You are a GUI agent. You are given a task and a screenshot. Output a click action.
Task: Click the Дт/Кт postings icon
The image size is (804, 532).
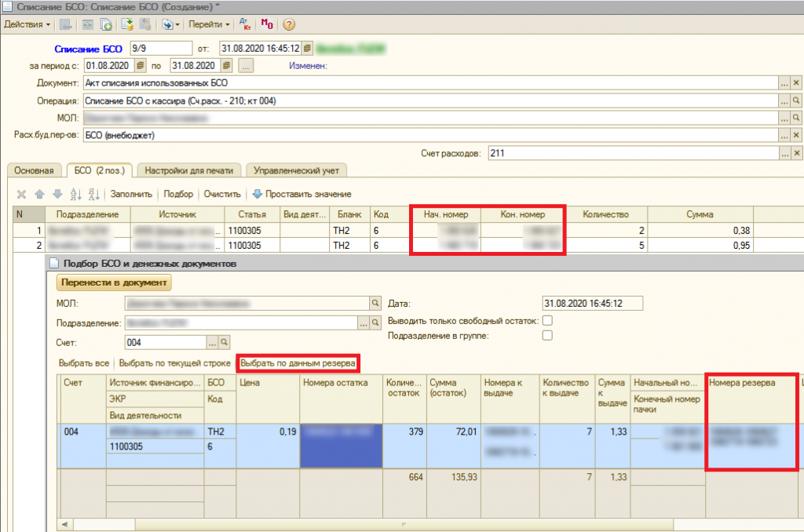click(245, 24)
